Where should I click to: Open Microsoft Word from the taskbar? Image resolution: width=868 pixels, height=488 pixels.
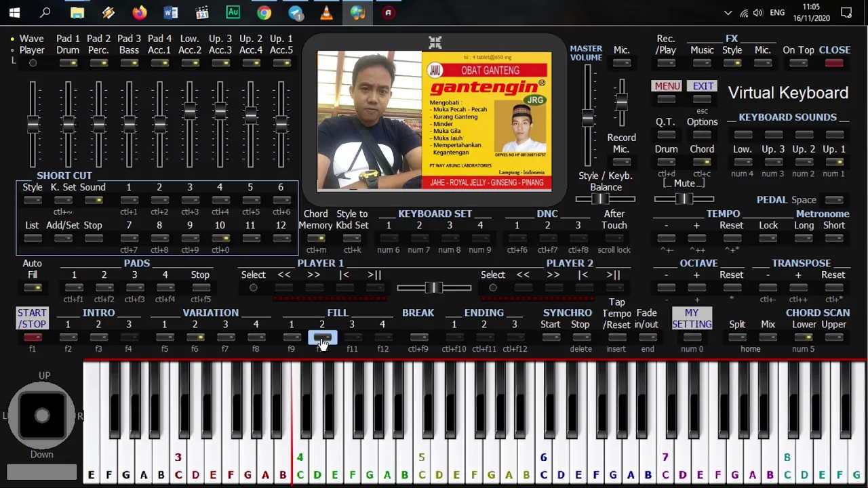click(x=171, y=12)
